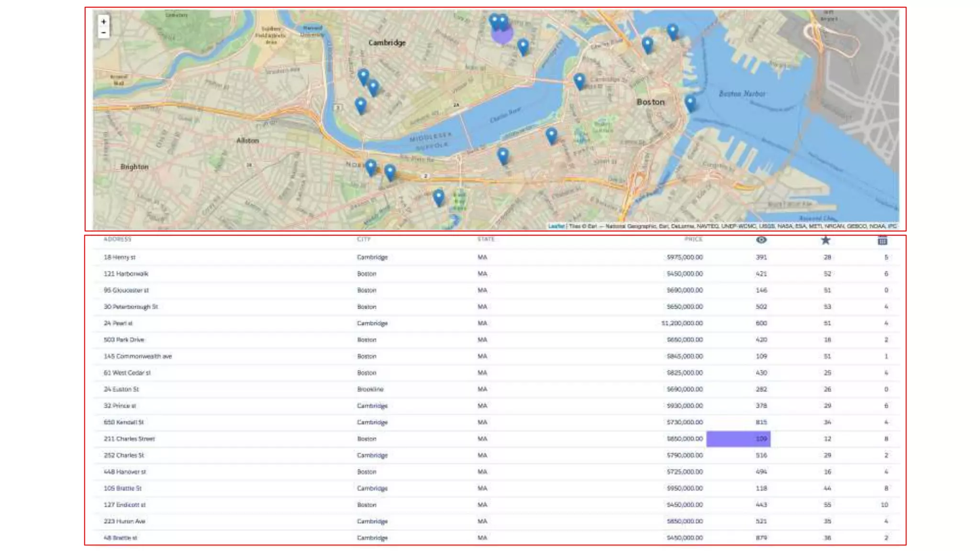
Task: Select the northeasternmost map pin in the North End
Action: 673,32
